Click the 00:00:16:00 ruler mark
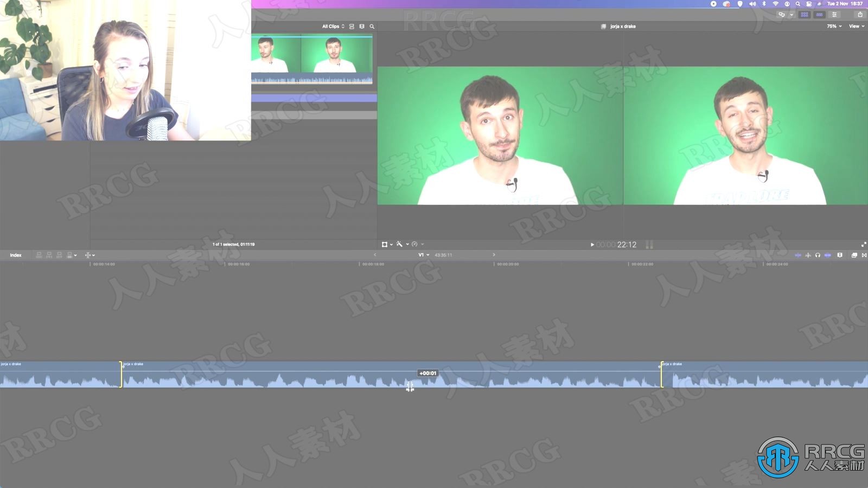Screen dimensions: 868x488 point(239,264)
